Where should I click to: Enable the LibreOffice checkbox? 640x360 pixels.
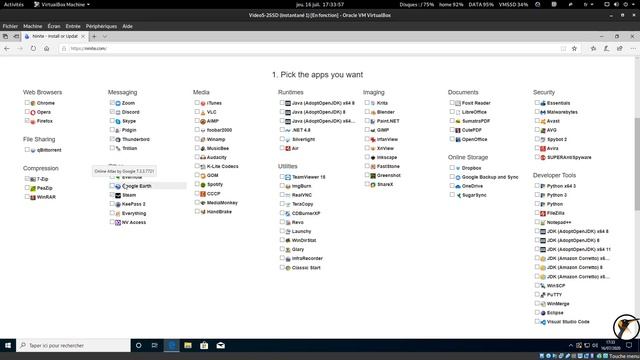452,111
